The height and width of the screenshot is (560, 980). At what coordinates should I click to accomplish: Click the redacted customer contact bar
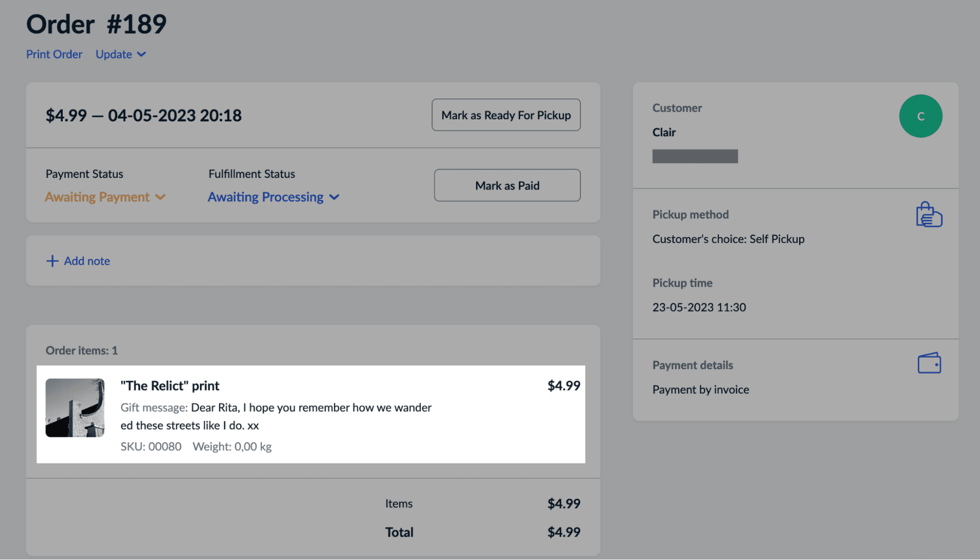pyautogui.click(x=695, y=156)
